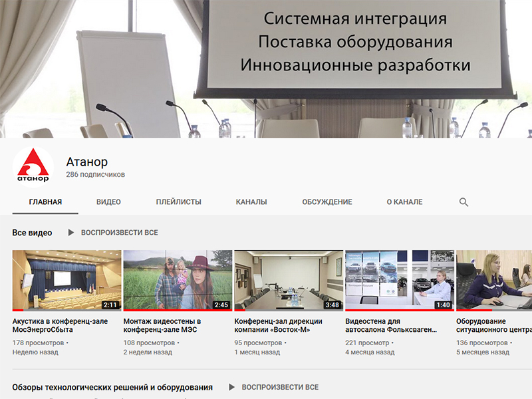
Task: Open the Все видео section heading
Action: 32,233
